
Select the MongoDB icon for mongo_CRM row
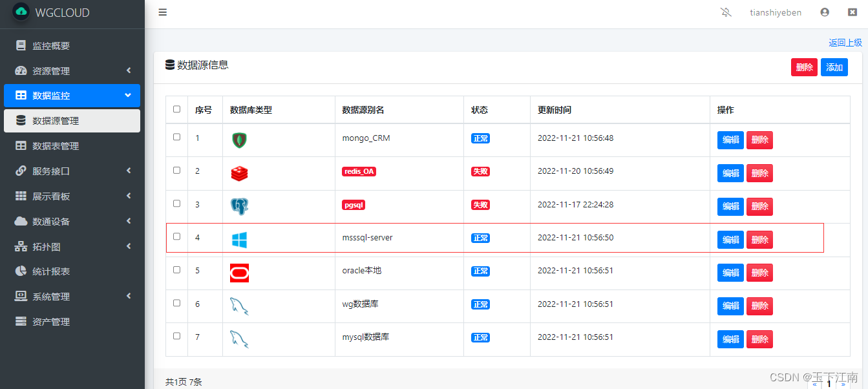coord(239,138)
